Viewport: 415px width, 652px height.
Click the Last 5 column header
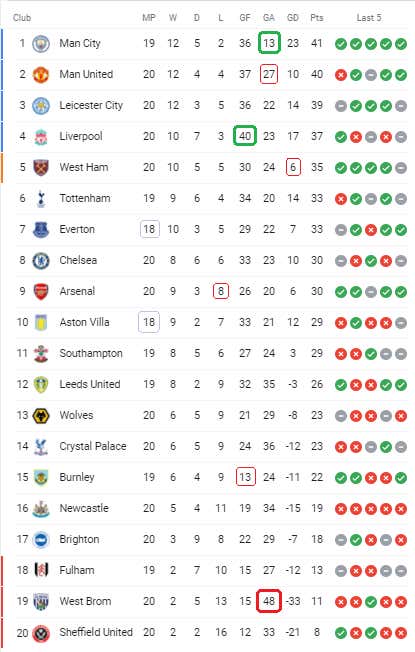coord(369,18)
